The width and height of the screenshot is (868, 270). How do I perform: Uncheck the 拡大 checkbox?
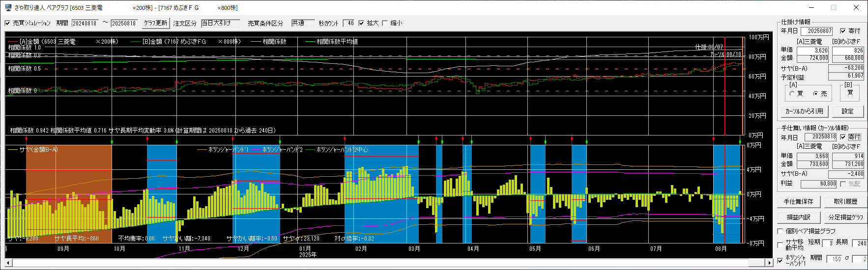361,23
